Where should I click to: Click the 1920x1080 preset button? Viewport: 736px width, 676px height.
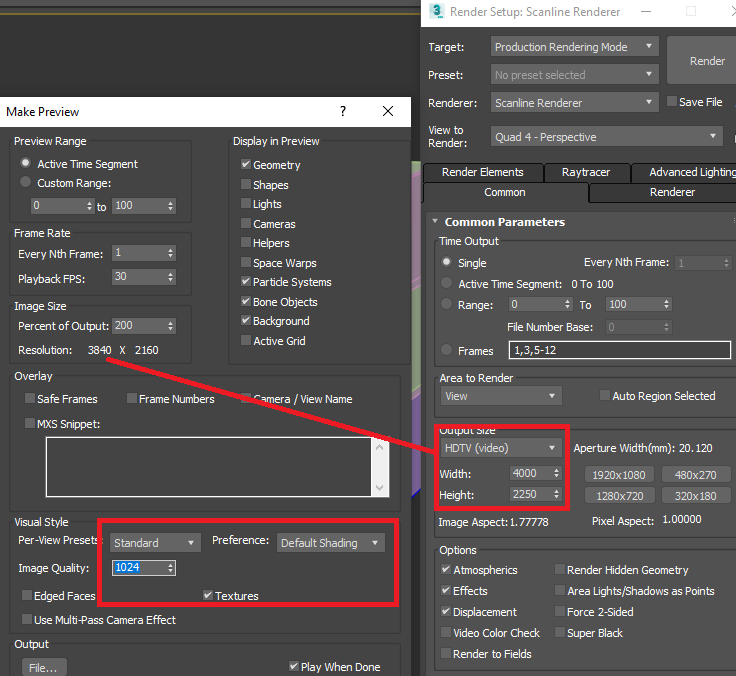point(619,475)
